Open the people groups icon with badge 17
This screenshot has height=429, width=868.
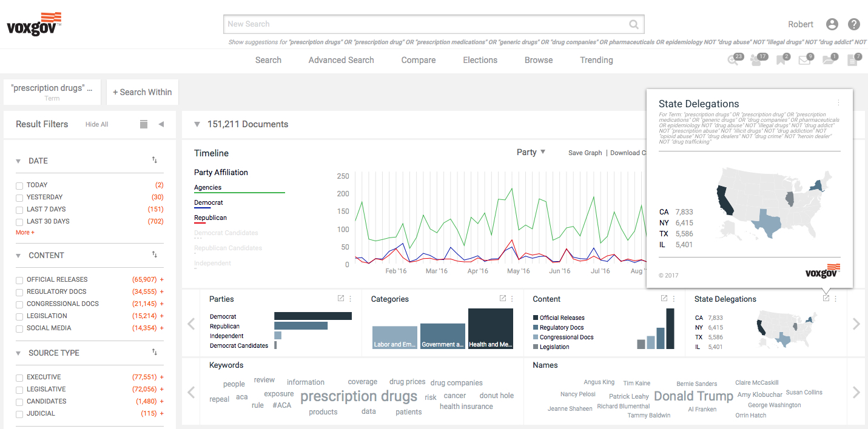click(x=758, y=60)
